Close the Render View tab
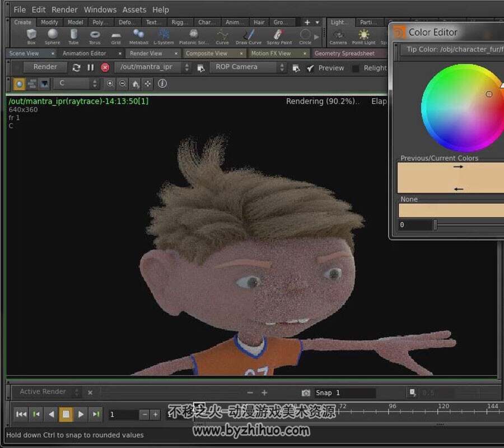Screen dimensions: 504x448 [176, 53]
